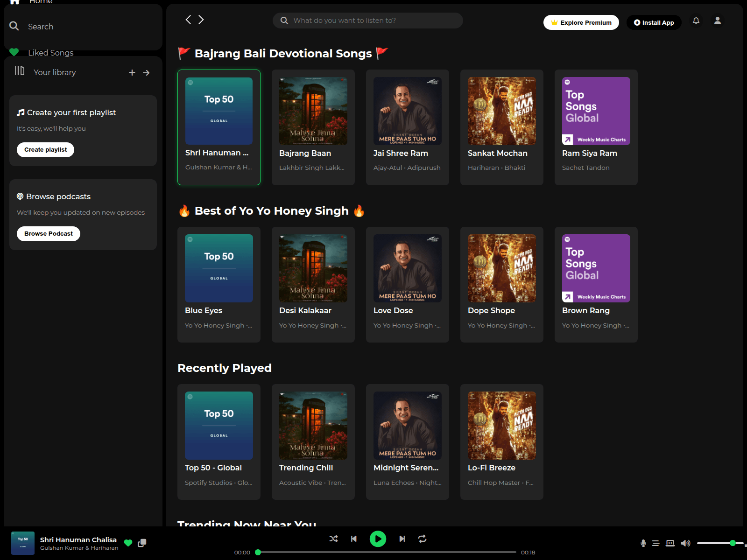Open the Desi Kalakaar card
Image resolution: width=747 pixels, height=560 pixels.
pos(313,285)
